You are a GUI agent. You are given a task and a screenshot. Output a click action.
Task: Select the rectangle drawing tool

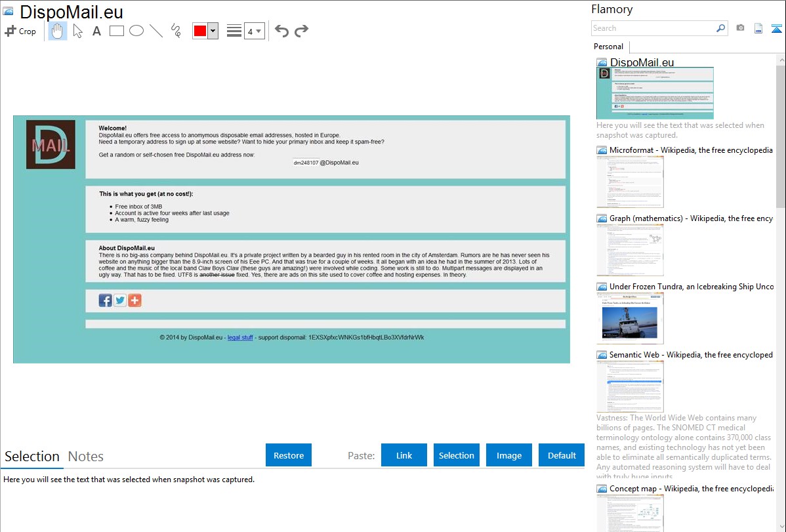pyautogui.click(x=116, y=31)
